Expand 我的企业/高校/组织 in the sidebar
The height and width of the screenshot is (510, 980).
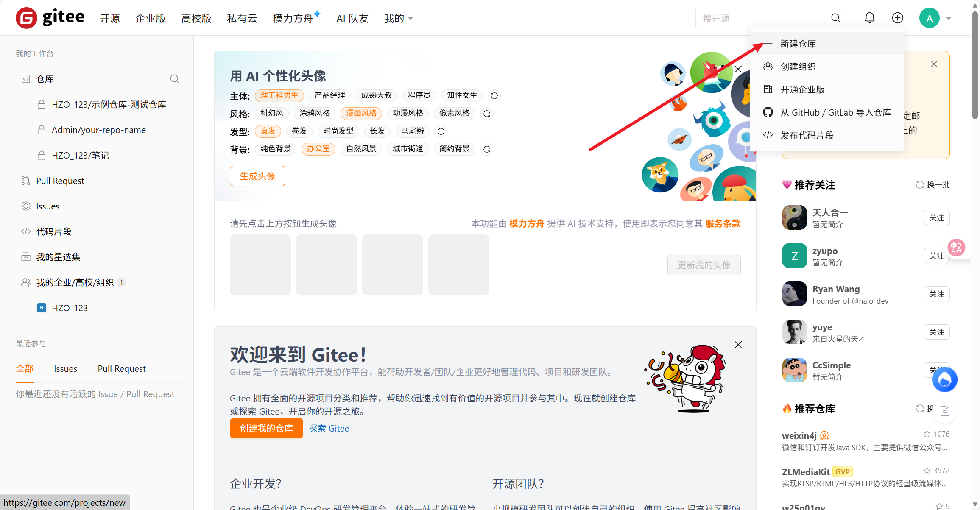point(75,282)
